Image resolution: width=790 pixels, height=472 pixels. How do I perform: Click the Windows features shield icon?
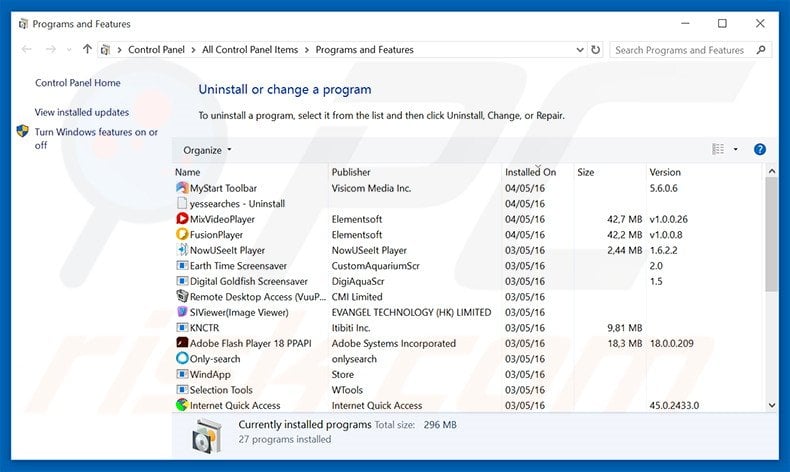(x=23, y=131)
